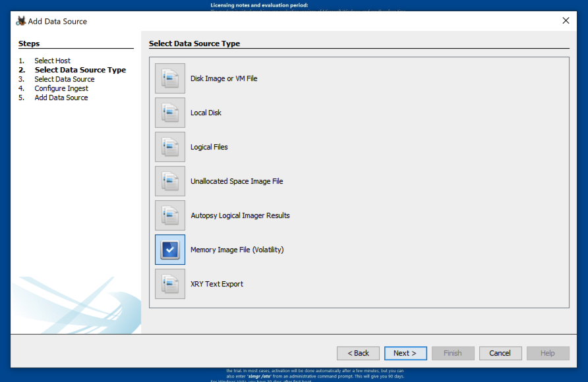The width and height of the screenshot is (588, 382).
Task: Click bold step 'Select Data Source Type' in Steps list
Action: click(80, 70)
